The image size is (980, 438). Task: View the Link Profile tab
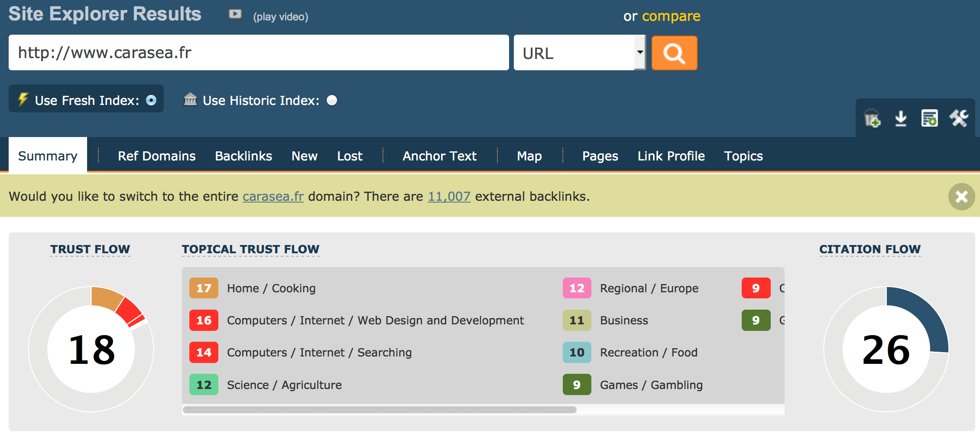[671, 156]
